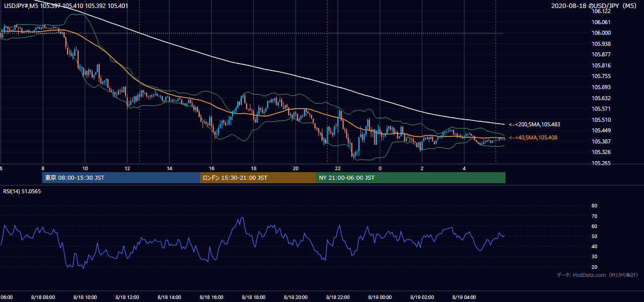Click price axis value 105.816
Screen dimensions: 644x302
(x=601, y=65)
